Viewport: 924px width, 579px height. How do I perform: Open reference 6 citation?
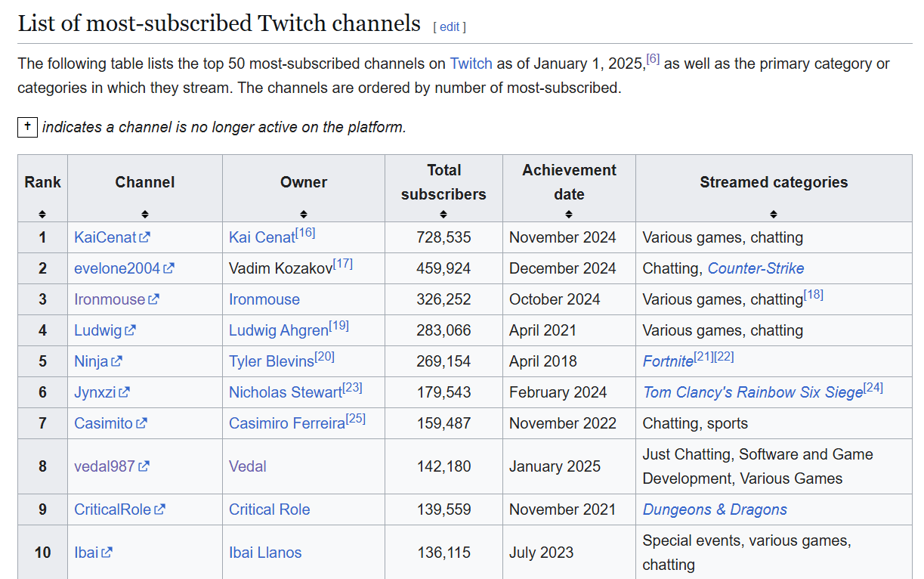coord(653,59)
